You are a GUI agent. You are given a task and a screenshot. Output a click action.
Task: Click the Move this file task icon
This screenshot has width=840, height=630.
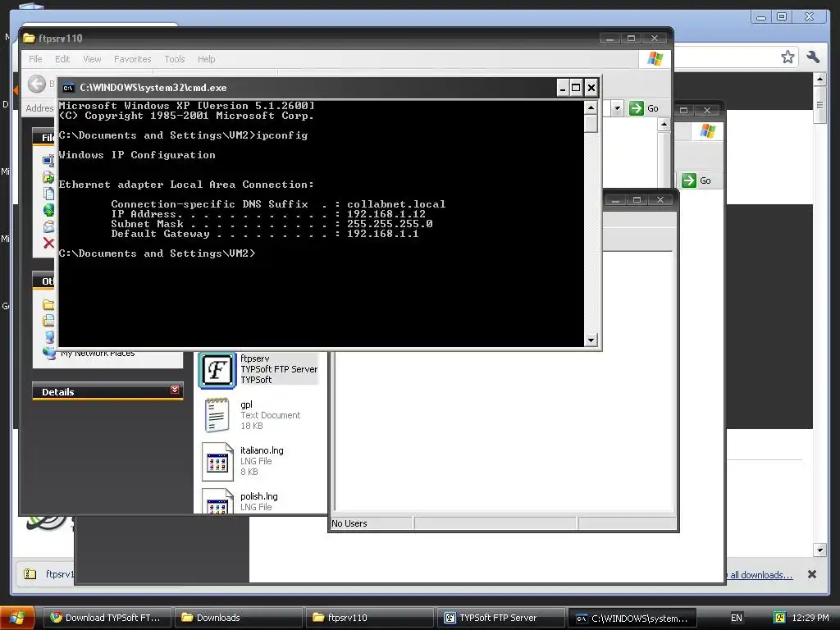click(48, 177)
